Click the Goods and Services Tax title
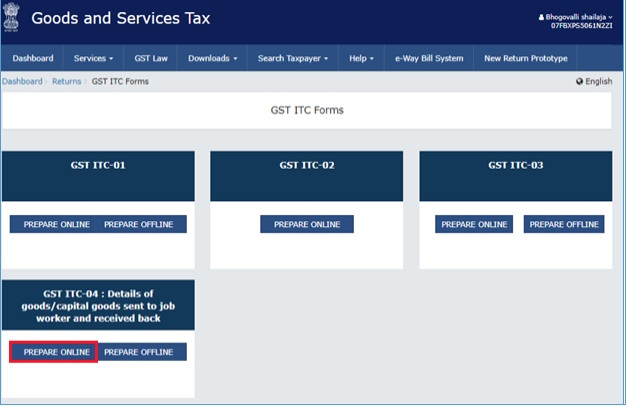Image resolution: width=629 pixels, height=407 pixels. coord(121,18)
